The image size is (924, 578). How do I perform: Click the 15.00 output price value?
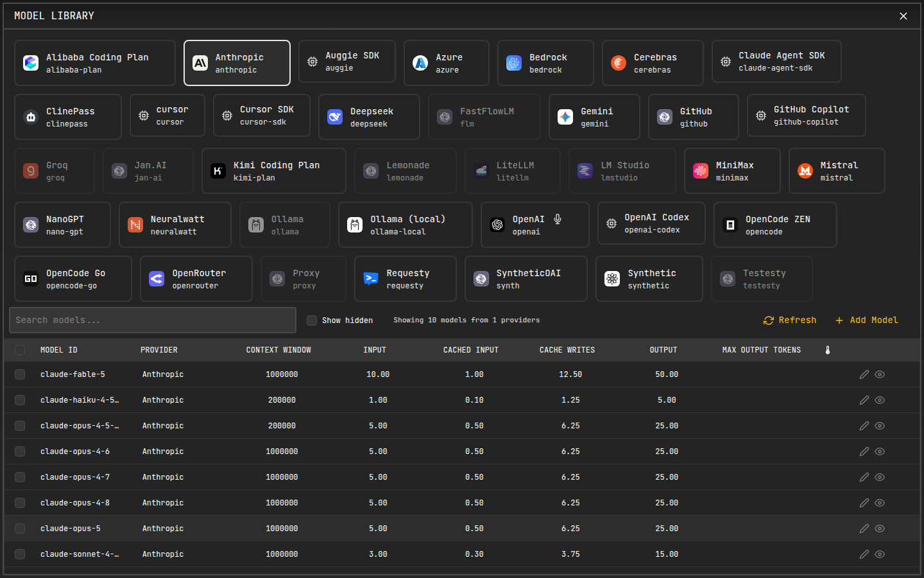pos(667,554)
